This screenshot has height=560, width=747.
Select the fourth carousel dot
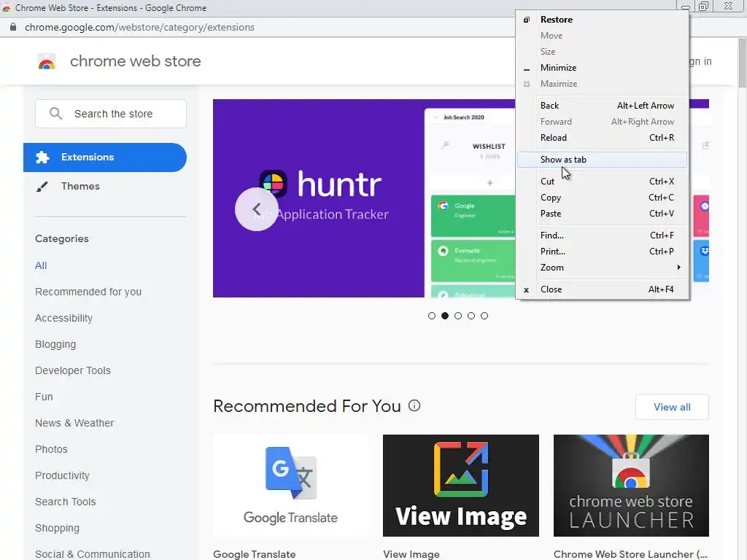(471, 316)
